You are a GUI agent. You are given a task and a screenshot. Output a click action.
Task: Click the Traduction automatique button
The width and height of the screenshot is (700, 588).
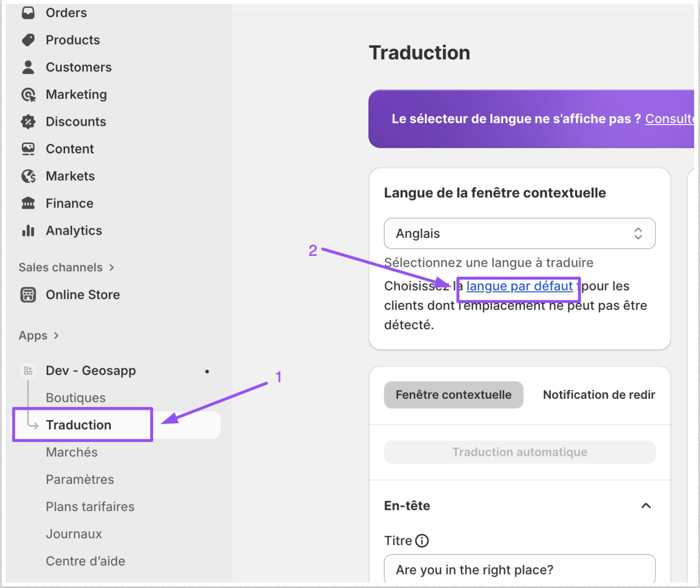[x=519, y=452]
